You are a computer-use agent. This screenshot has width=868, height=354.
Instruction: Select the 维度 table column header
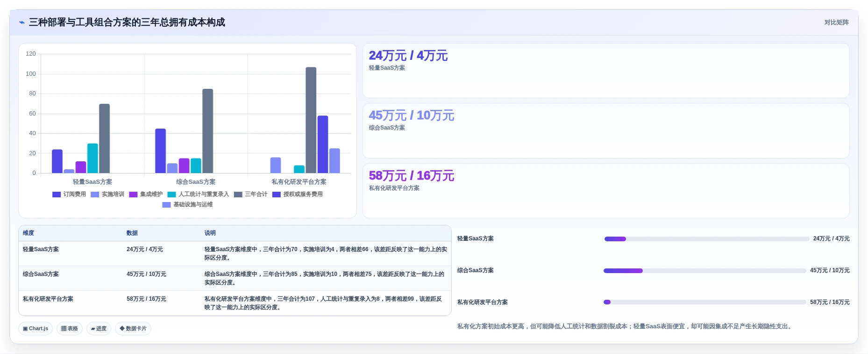pyautogui.click(x=28, y=233)
